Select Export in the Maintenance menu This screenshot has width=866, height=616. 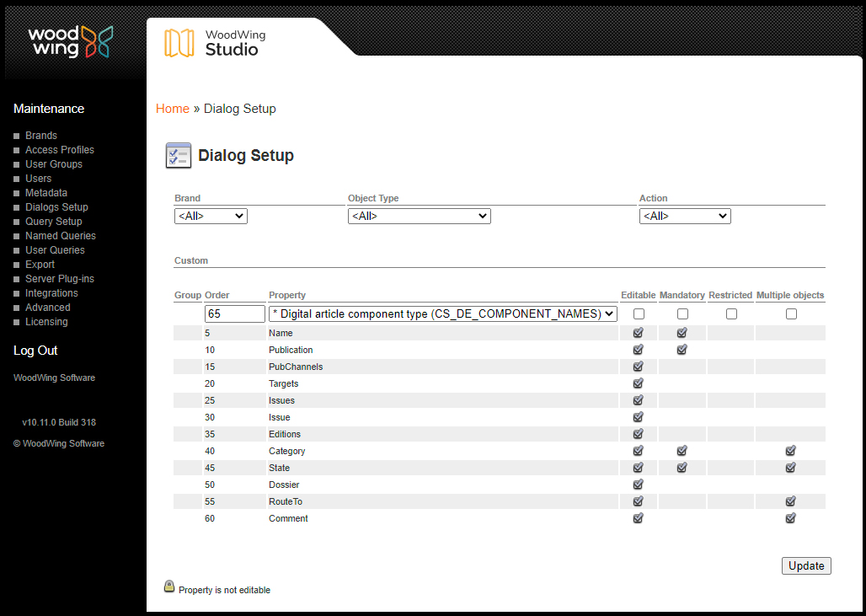40,265
